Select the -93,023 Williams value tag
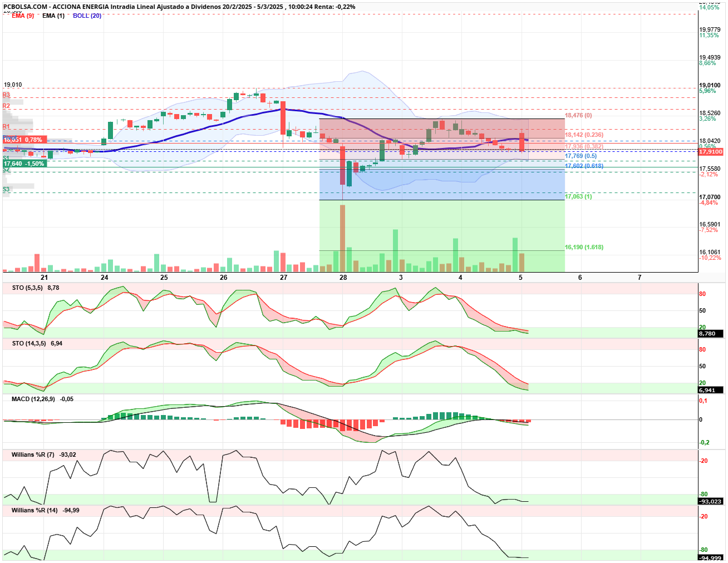This screenshot has width=728, height=563. [x=711, y=501]
